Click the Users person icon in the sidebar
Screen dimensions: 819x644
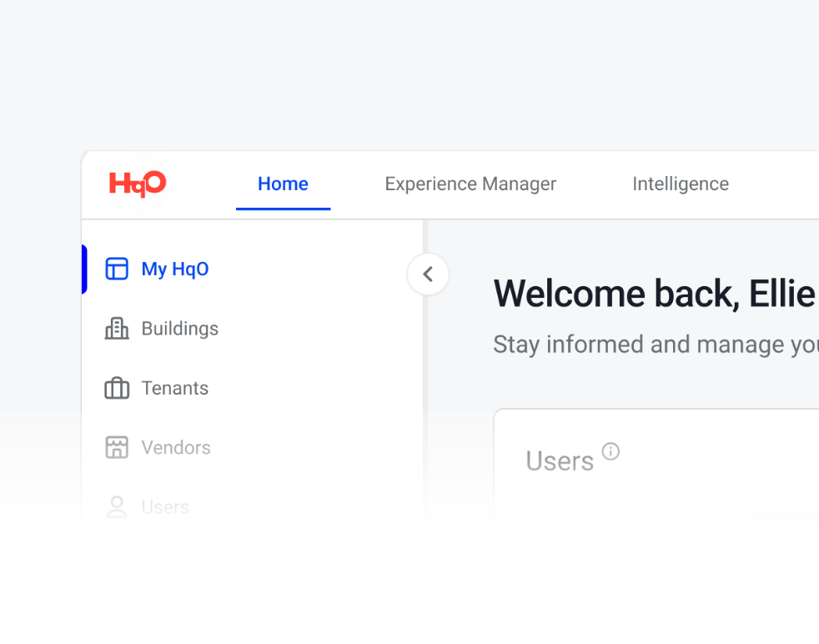[x=117, y=507]
